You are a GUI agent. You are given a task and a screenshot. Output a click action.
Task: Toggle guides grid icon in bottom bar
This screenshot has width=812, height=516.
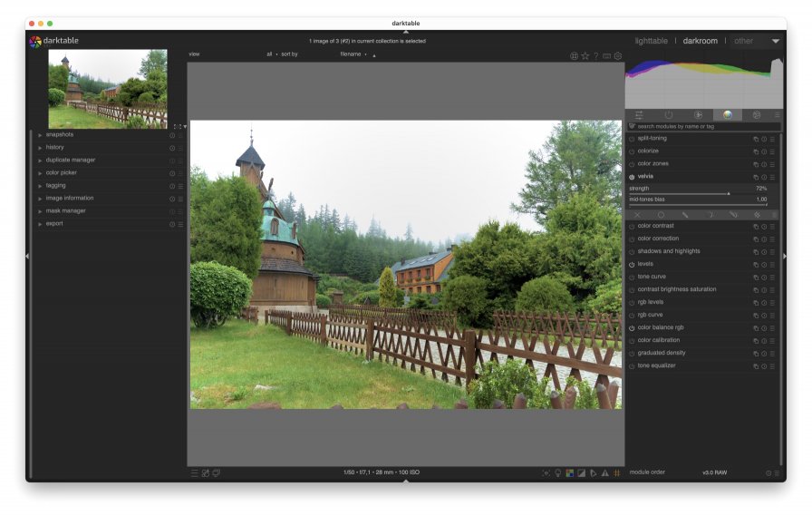pos(616,473)
